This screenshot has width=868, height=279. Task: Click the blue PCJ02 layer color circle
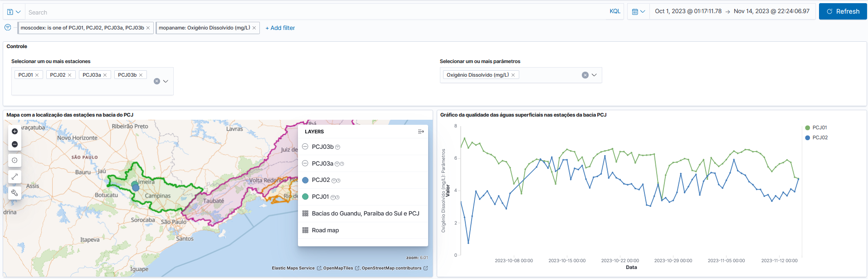tap(305, 180)
